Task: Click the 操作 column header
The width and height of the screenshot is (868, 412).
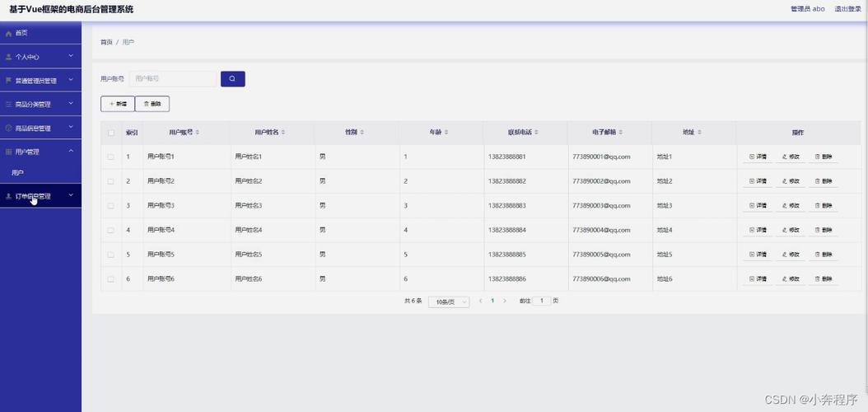Action: click(798, 133)
